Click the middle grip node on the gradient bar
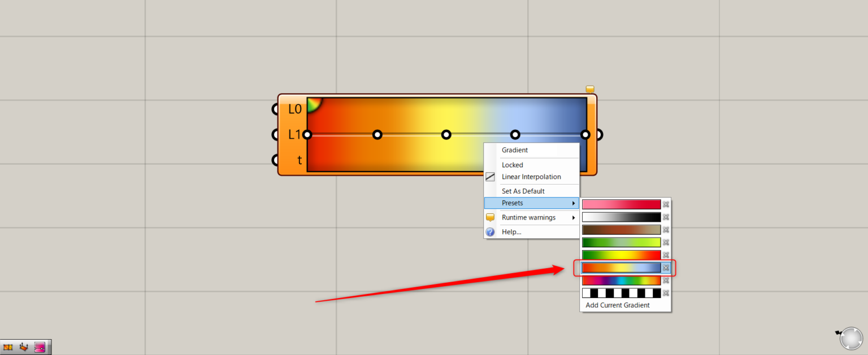 446,134
